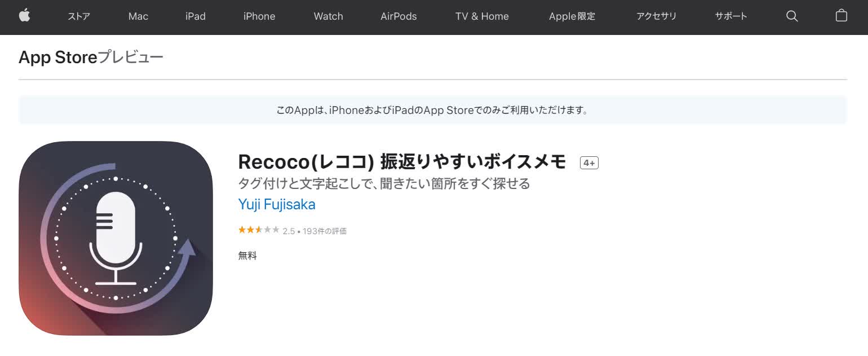This screenshot has width=868, height=356.
Task: Open the TV & Home menu item
Action: coord(482,16)
